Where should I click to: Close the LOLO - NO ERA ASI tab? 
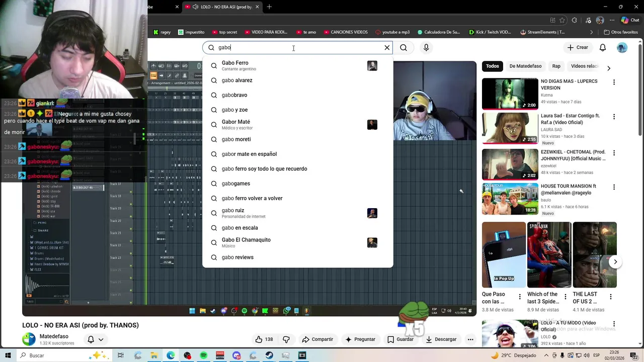point(257,7)
